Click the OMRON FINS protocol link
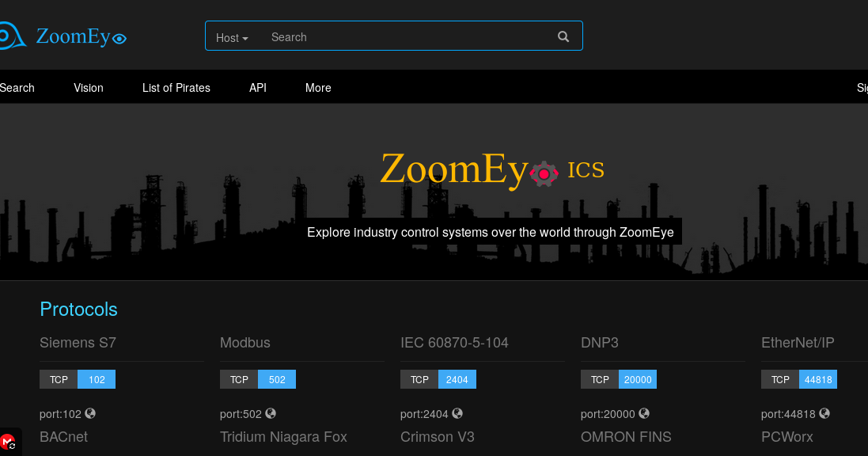Viewport: 868px width, 456px height. click(626, 436)
